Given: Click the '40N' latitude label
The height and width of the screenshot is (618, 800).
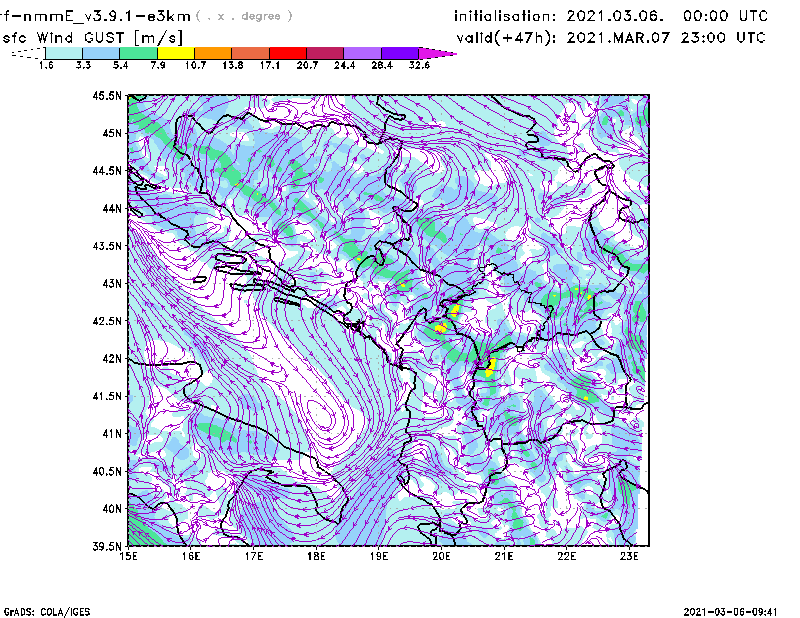Looking at the screenshot, I should [x=112, y=509].
